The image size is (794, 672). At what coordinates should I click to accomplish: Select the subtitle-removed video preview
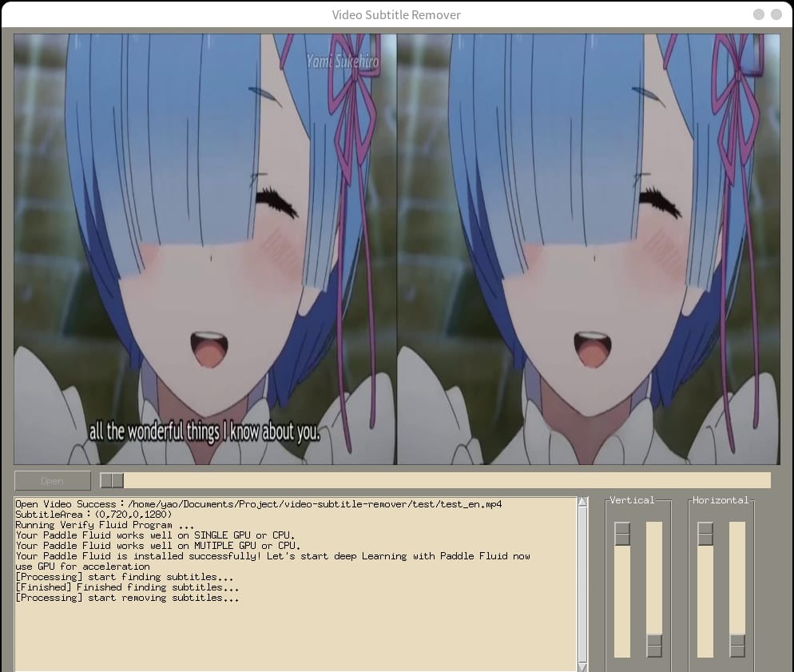[589, 249]
